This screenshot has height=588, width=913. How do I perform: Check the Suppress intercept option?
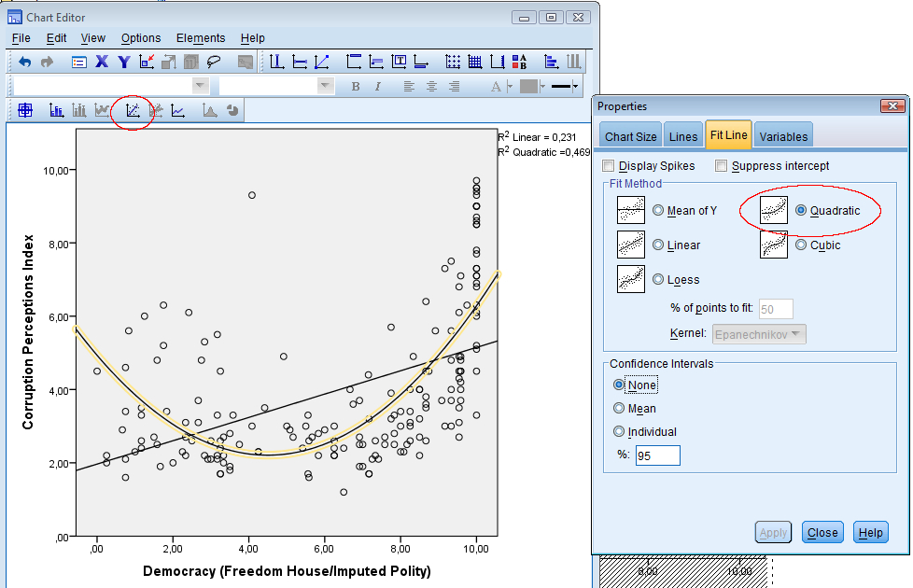(721, 166)
